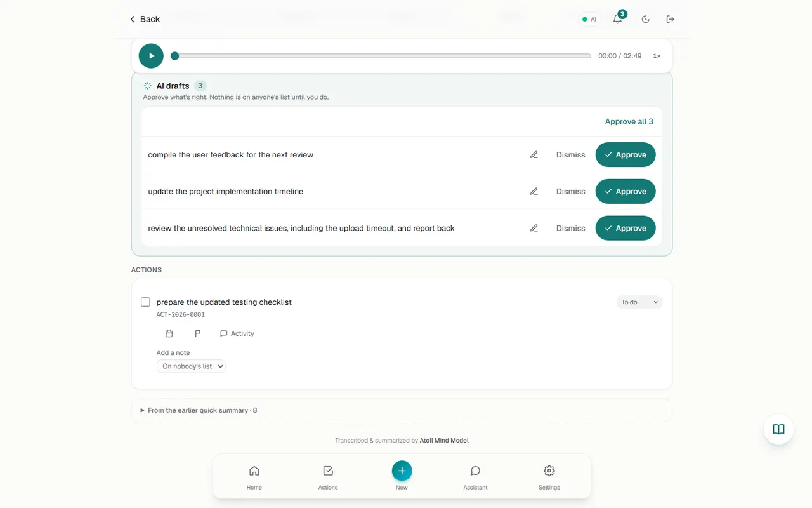Viewport: 812px width, 508px height.
Task: Open the To do status dropdown
Action: click(x=639, y=302)
